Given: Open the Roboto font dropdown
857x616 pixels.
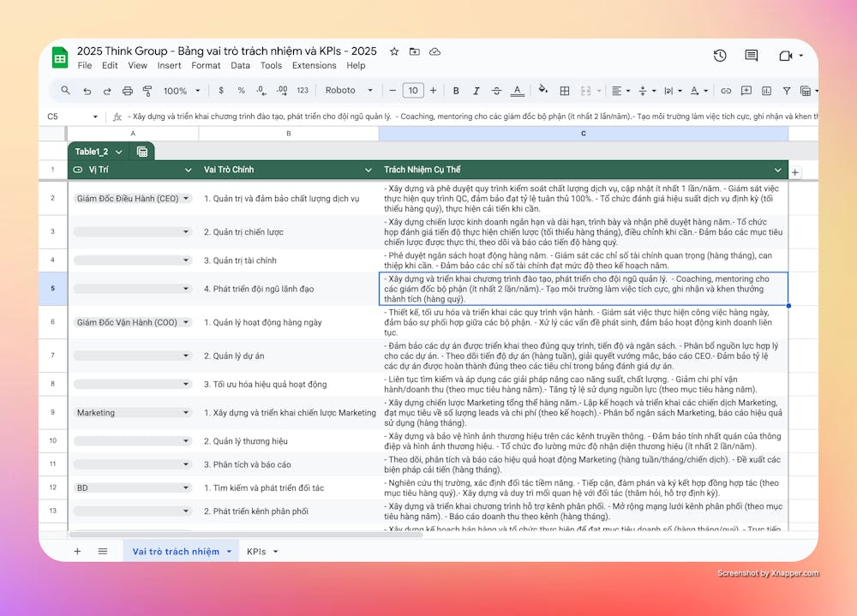Looking at the screenshot, I should pos(351,91).
